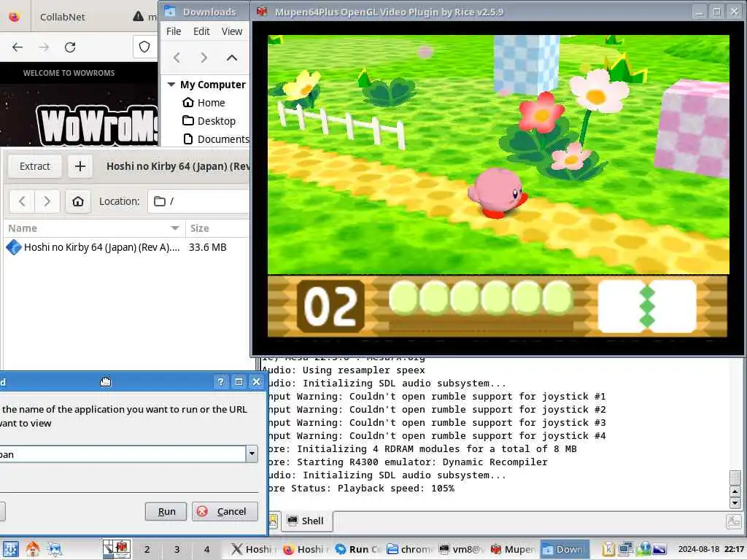Screen dimensions: 747x560
Task: Reload the page in Firefox
Action: [x=70, y=47]
